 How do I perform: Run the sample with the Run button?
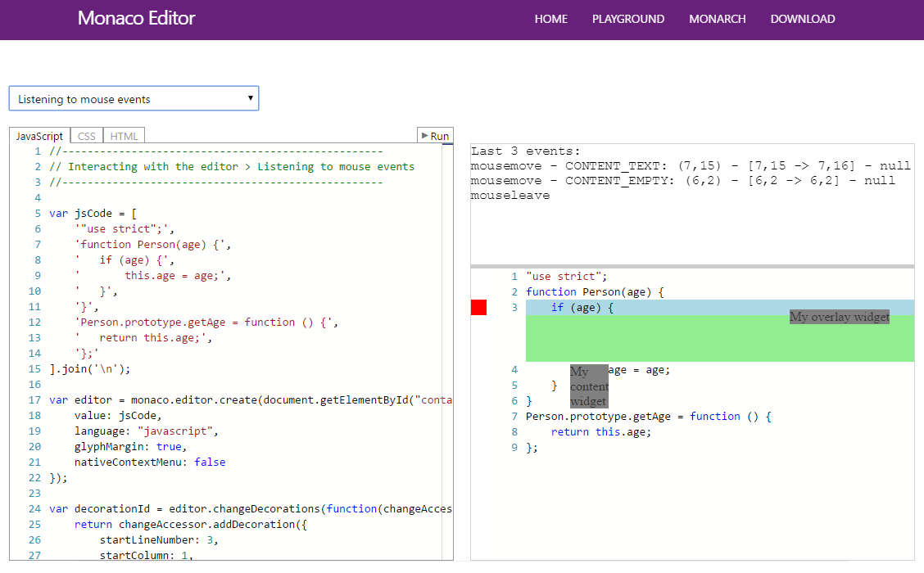tap(435, 135)
